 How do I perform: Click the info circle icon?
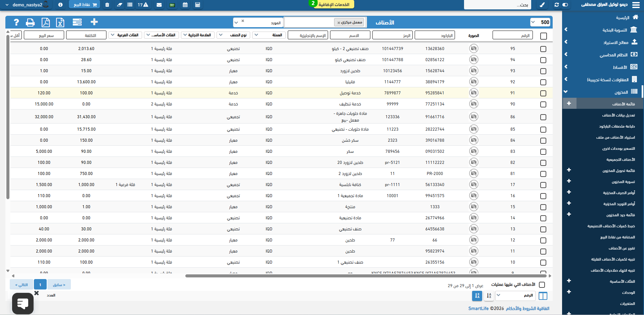60,5
